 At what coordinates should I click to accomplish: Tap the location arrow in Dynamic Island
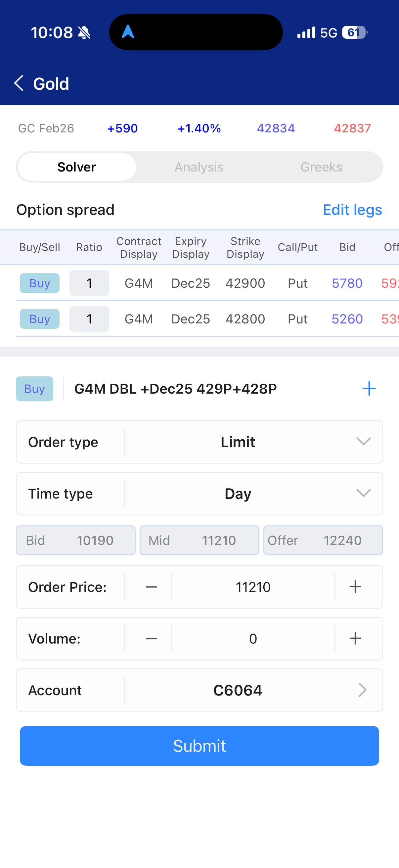[128, 32]
